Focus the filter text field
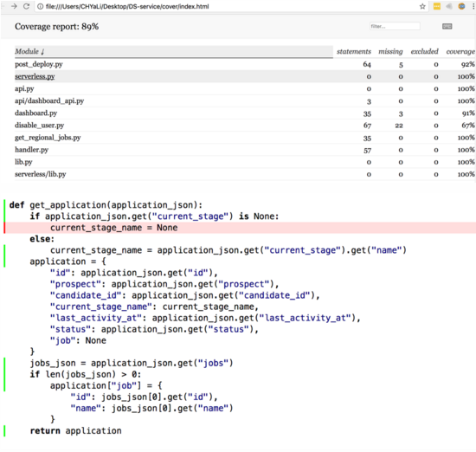This screenshot has width=476, height=452. click(395, 27)
